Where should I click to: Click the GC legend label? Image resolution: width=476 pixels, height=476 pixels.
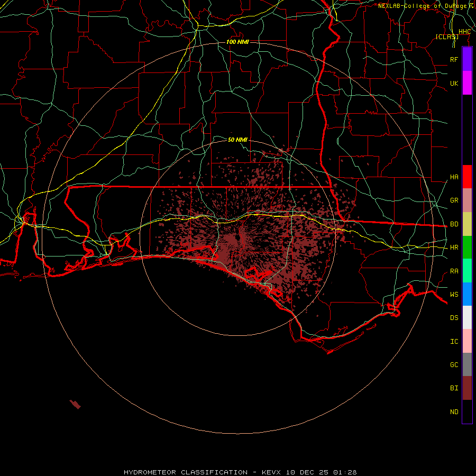click(x=454, y=365)
